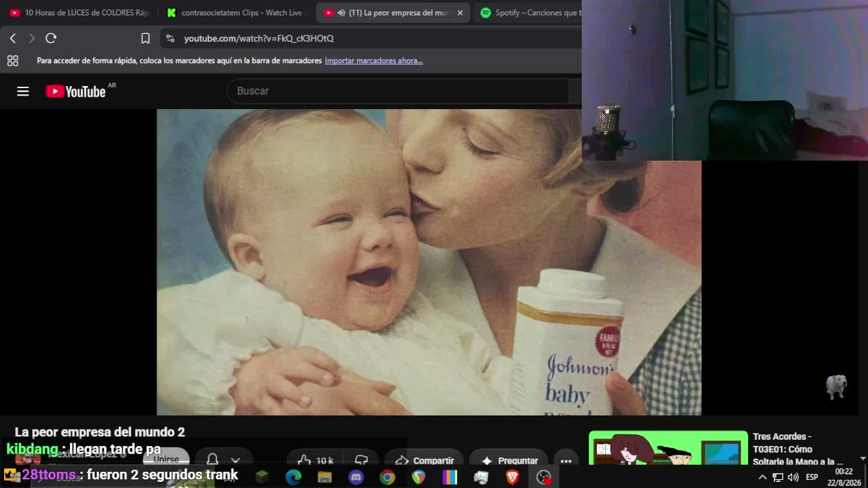Open the clock and date in taskbar
Image resolution: width=868 pixels, height=488 pixels.
(844, 477)
